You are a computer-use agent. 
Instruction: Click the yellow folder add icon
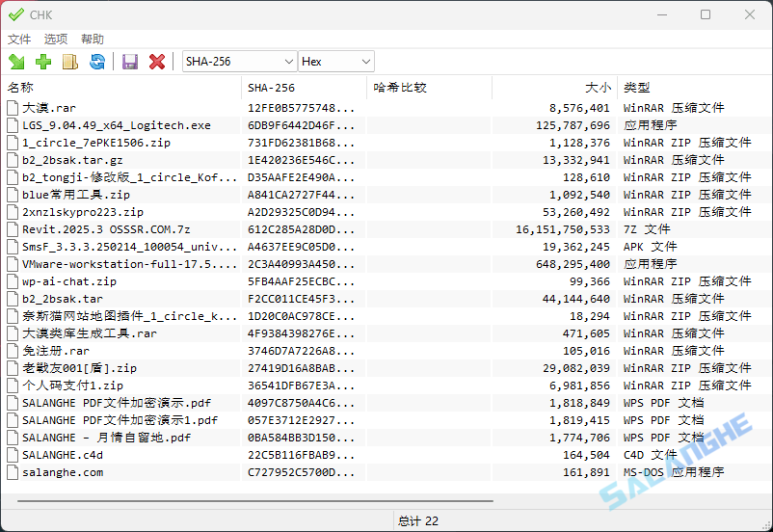[x=70, y=62]
